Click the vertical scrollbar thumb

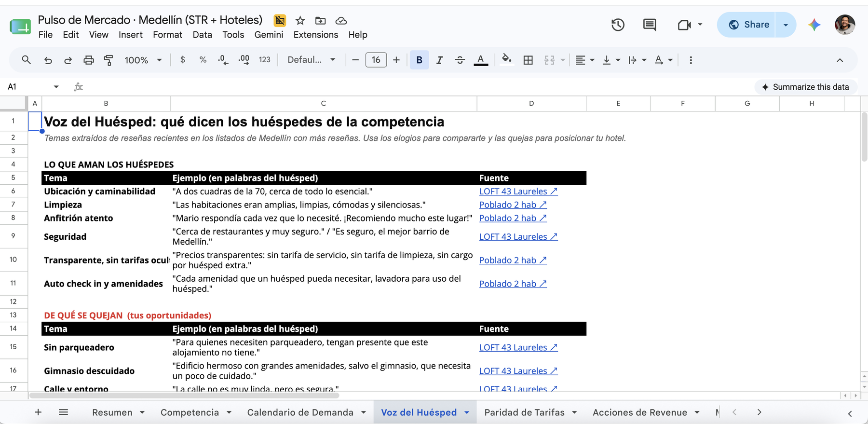(x=864, y=137)
